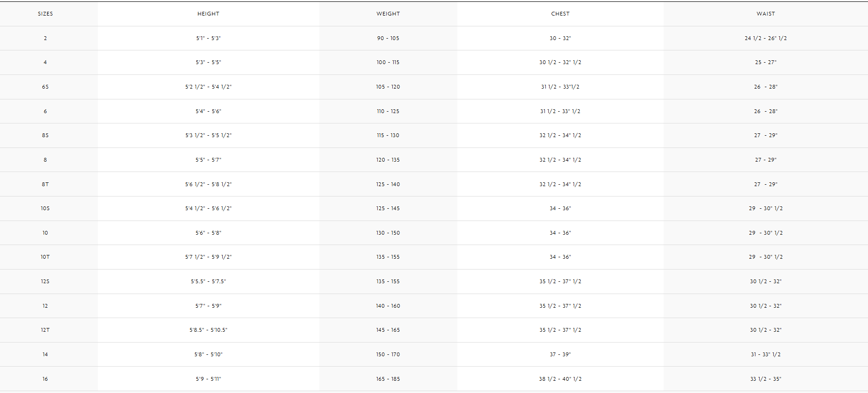Click height cell 5'6" - 5'8"
This screenshot has height=393, width=868.
click(208, 233)
